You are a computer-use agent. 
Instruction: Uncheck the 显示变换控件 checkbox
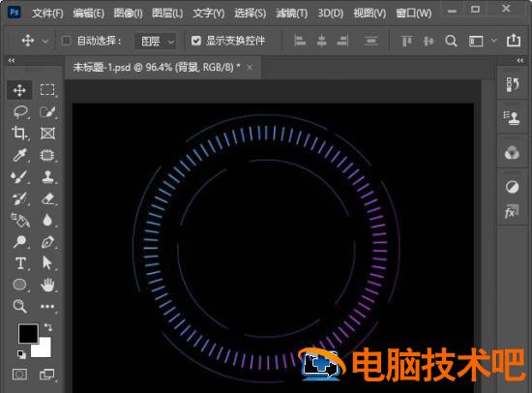[x=195, y=41]
